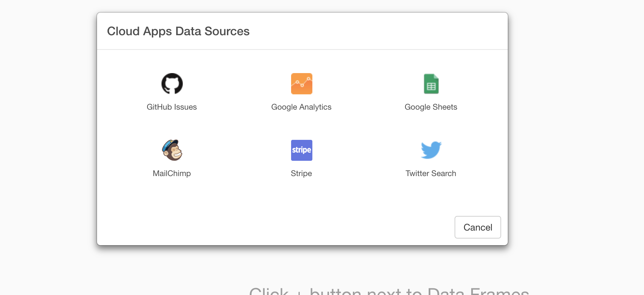Pick the green Google Sheets icon
Image resolution: width=644 pixels, height=295 pixels.
tap(431, 84)
